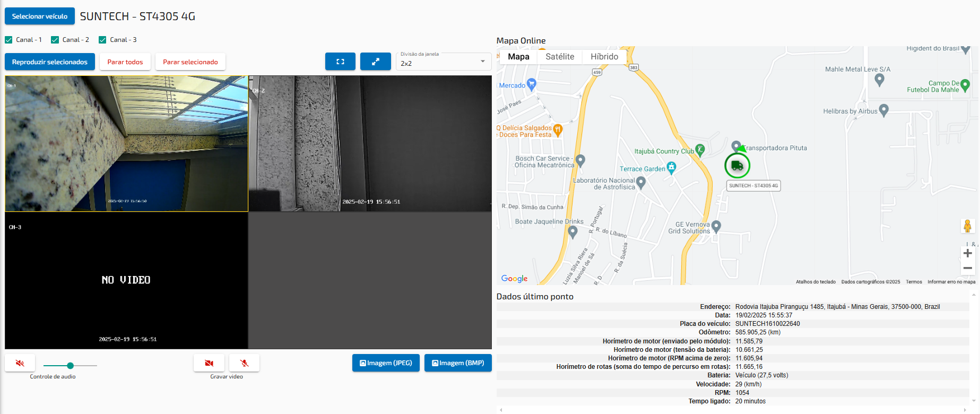Select the CH-3 NO VIDEO feed
The height and width of the screenshot is (414, 980).
[126, 280]
